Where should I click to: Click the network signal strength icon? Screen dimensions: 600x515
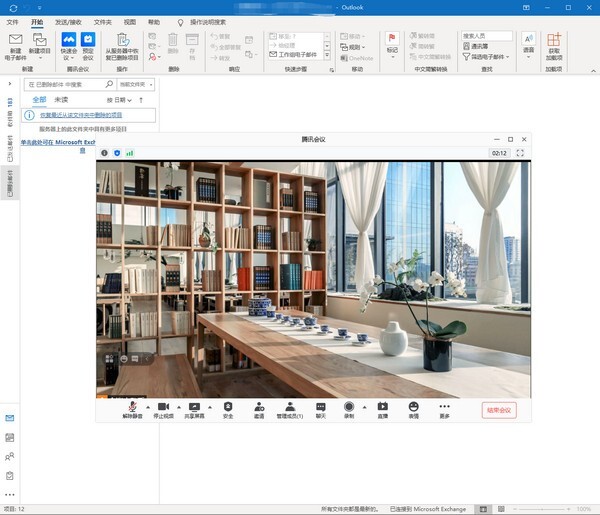[129, 153]
